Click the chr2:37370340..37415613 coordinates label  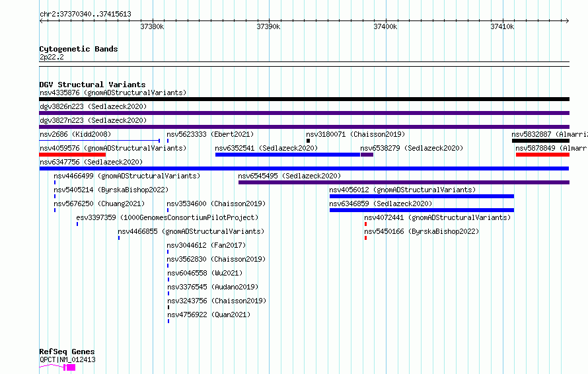pos(85,15)
